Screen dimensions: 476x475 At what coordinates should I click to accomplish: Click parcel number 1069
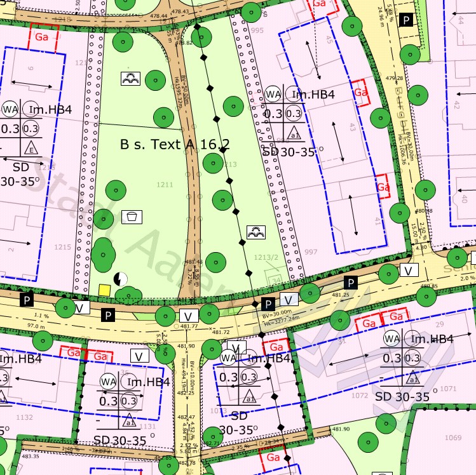click(452, 438)
